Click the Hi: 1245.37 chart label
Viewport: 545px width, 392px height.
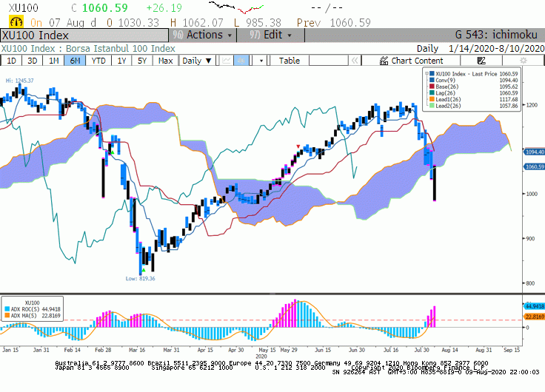click(20, 81)
